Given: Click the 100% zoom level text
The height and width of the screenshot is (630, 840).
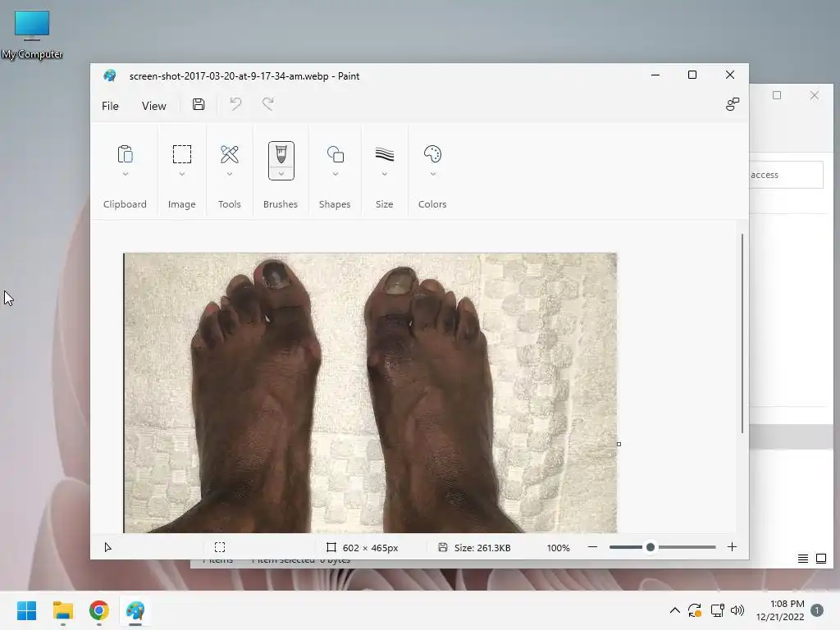Looking at the screenshot, I should (x=558, y=548).
